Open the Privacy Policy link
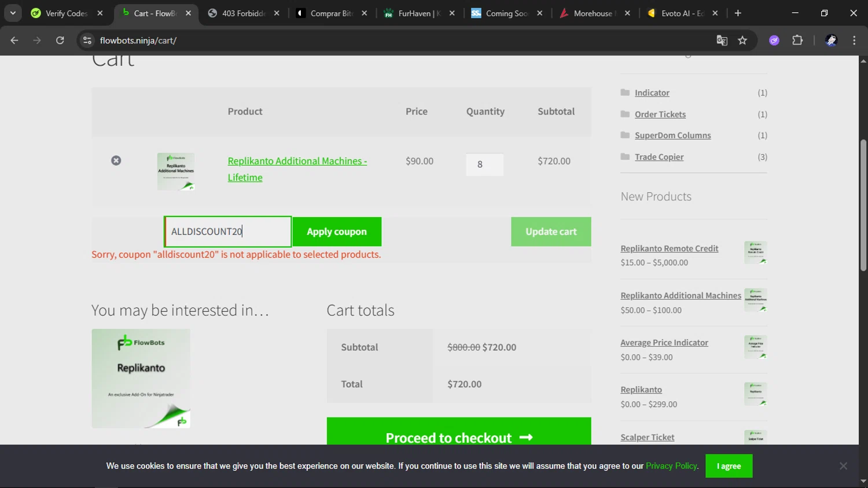 (671, 466)
